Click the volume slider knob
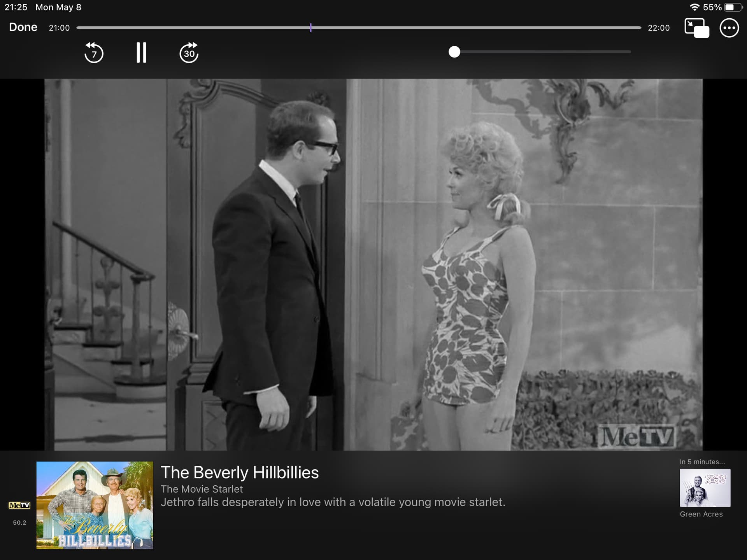Viewport: 747px width, 560px height. [x=454, y=52]
